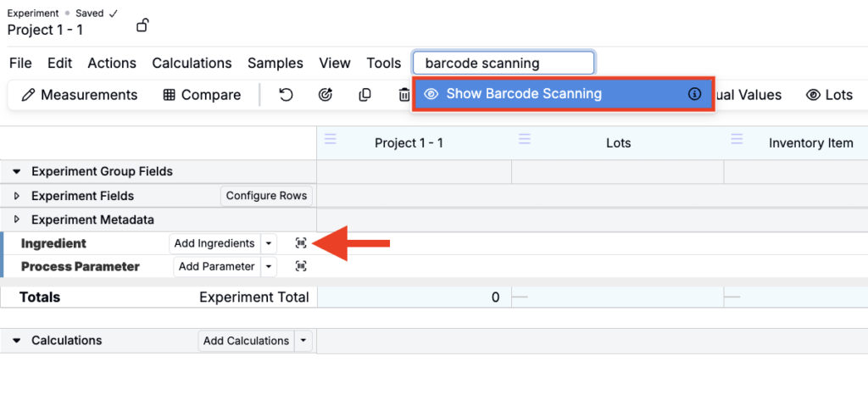Open the drag handle menu on Lots column

(x=525, y=139)
